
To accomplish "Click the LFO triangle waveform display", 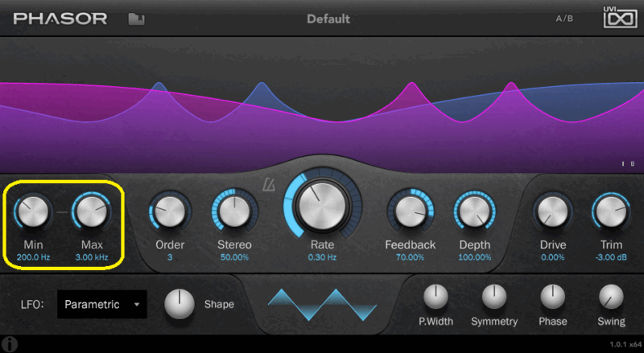I will pos(323,305).
